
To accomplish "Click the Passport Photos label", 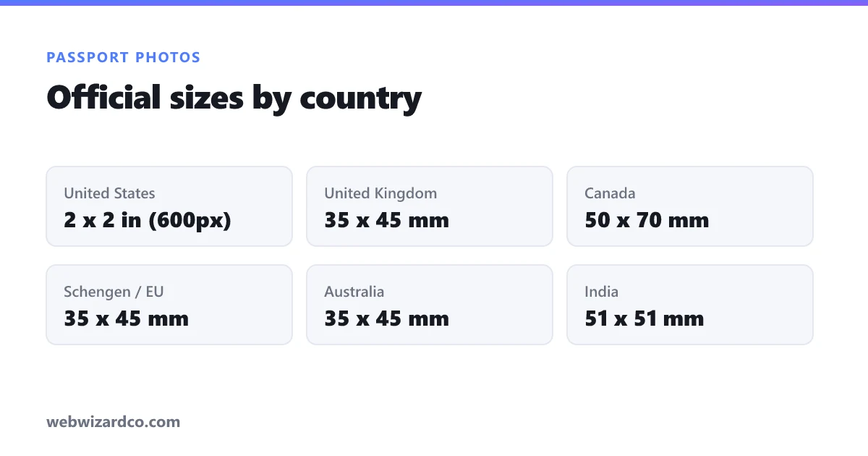I will (x=124, y=57).
